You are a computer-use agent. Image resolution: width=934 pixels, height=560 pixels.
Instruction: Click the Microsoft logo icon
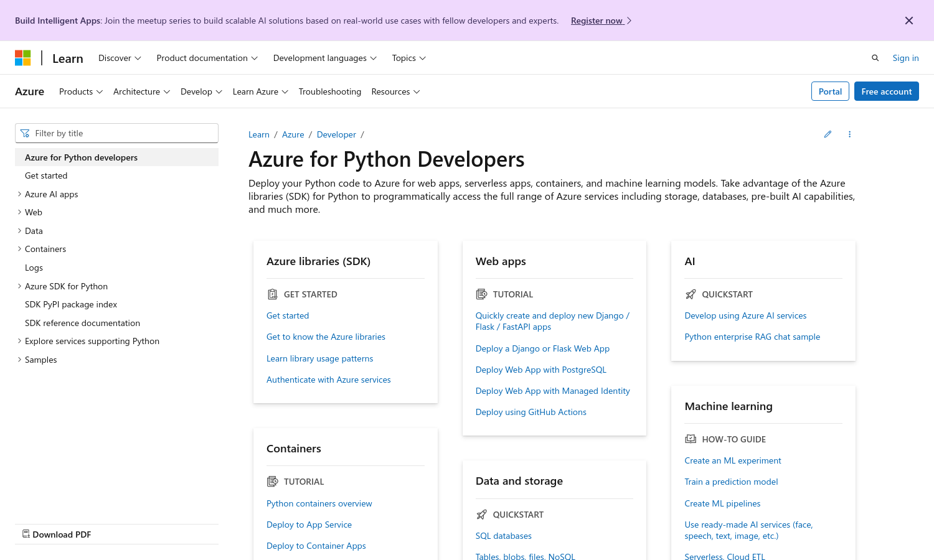point(23,58)
